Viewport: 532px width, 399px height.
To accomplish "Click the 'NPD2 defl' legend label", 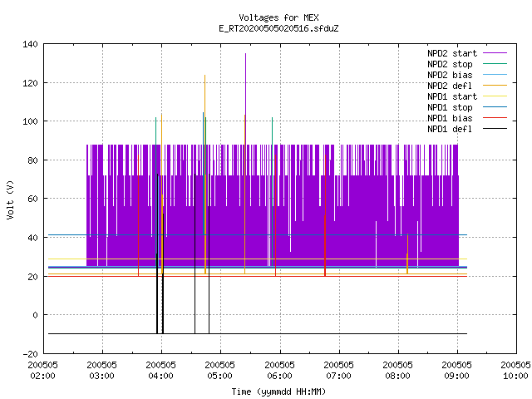I will 450,86.
